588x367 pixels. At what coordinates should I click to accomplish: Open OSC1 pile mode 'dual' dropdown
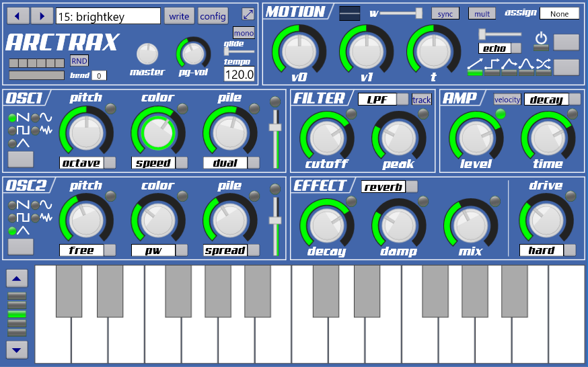click(x=231, y=163)
